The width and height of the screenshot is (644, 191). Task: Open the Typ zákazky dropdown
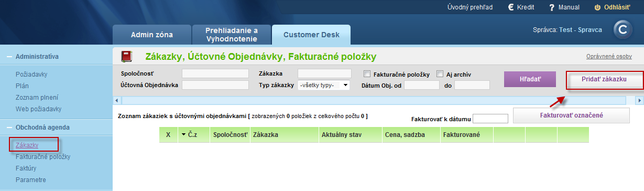(323, 85)
